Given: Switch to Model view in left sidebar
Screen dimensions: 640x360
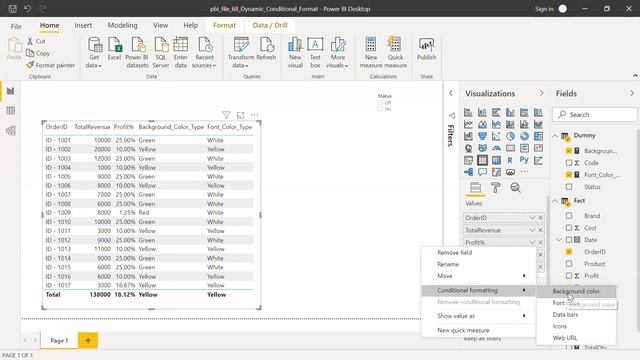Looking at the screenshot, I should 11,131.
